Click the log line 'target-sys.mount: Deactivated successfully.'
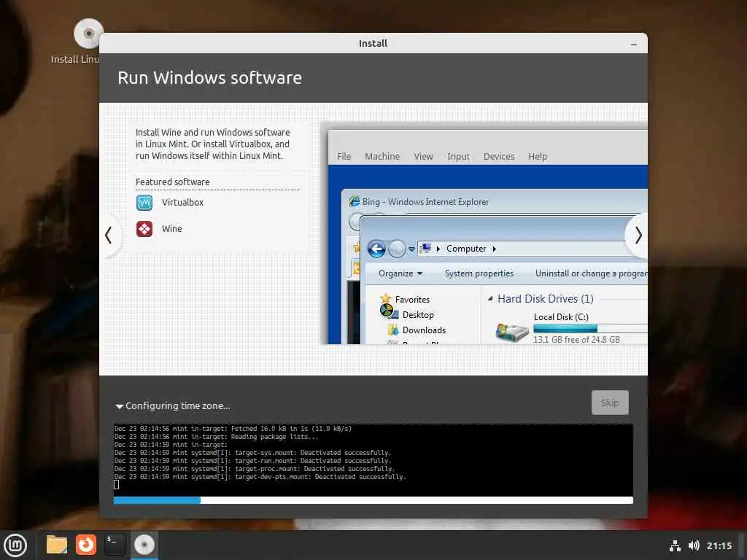Viewport: 747px width, 560px height. [312, 453]
